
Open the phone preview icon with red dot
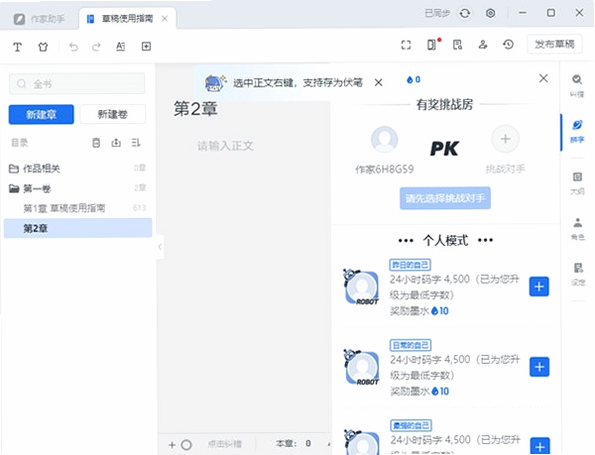coord(433,44)
